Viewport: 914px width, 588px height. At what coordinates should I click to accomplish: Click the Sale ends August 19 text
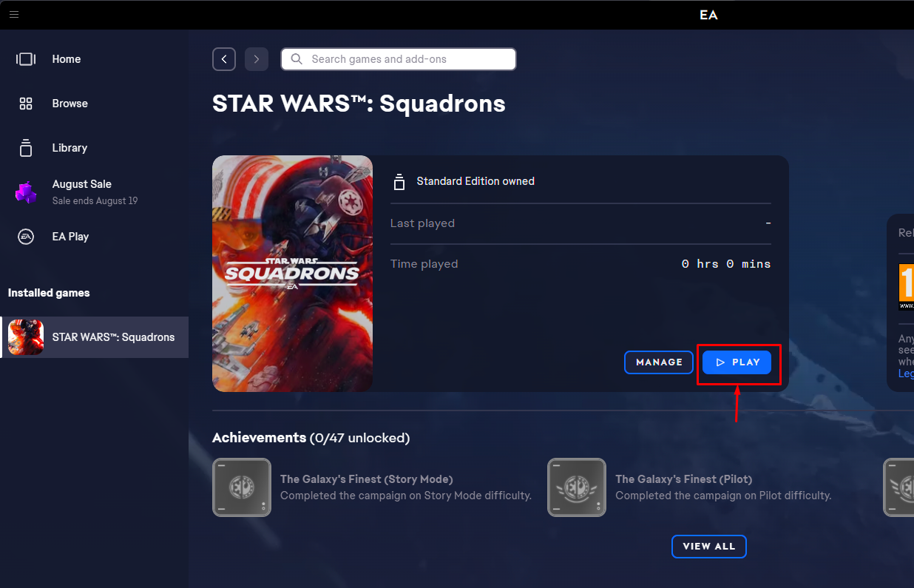point(95,201)
